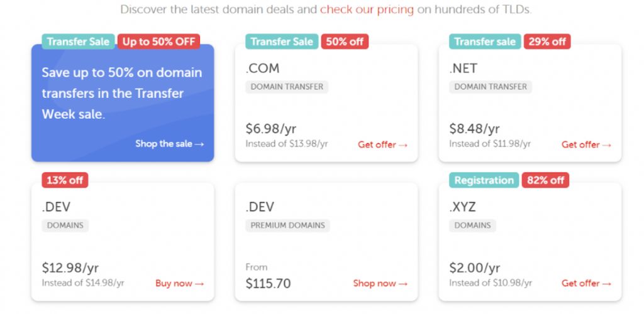Click the 'Registration' badge on .XYZ card
644x314 pixels.
pos(484,180)
